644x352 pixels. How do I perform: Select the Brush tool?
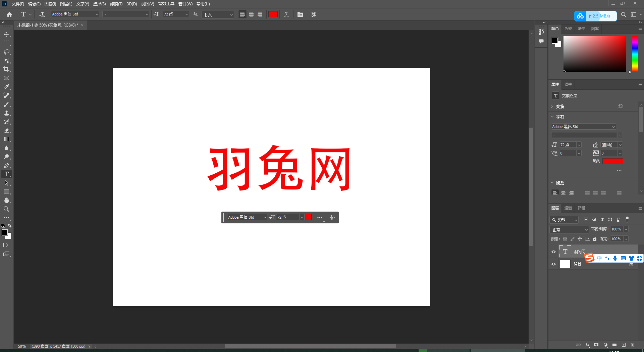pos(6,104)
